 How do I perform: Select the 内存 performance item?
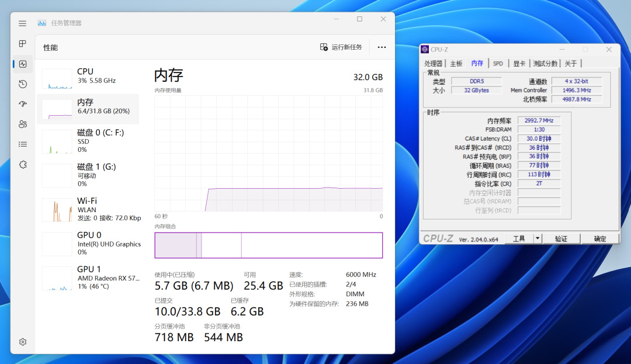click(88, 109)
